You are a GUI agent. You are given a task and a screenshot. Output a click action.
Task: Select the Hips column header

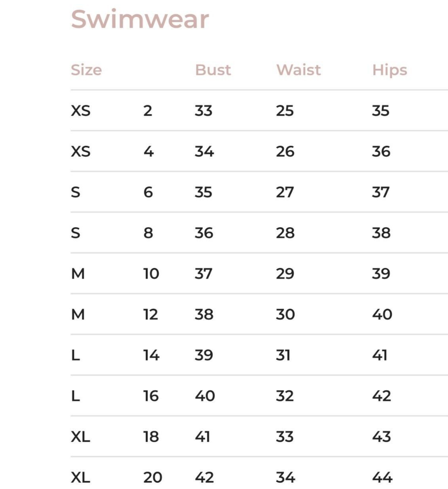[389, 70]
